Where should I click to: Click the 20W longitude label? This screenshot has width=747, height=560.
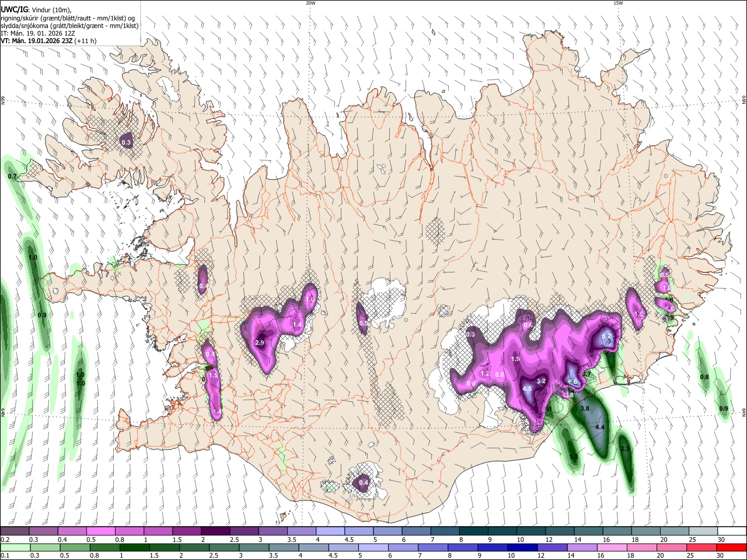click(310, 3)
